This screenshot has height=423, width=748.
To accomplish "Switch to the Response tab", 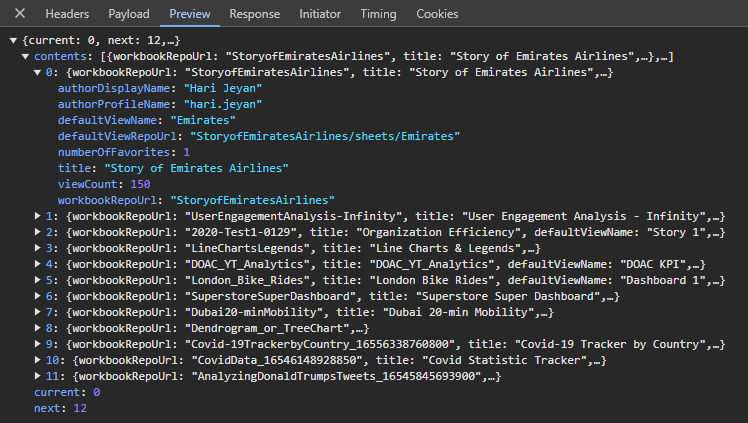I will pyautogui.click(x=254, y=14).
